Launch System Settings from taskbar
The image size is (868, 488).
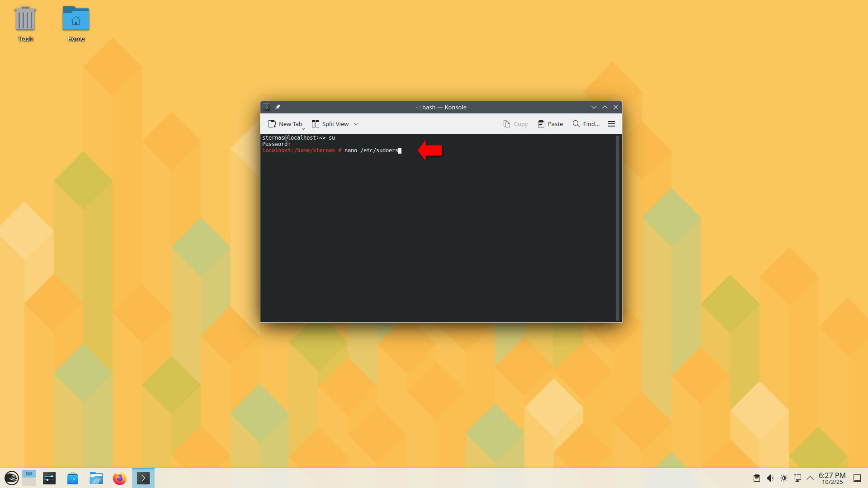[49, 478]
